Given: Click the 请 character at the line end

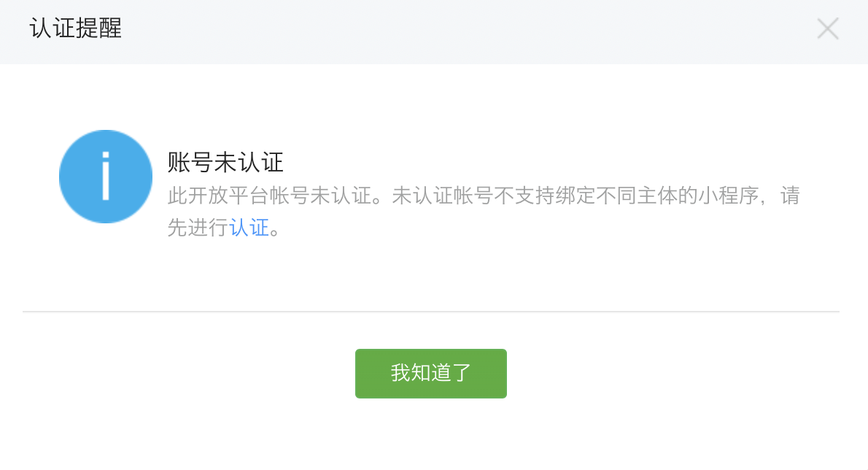Looking at the screenshot, I should click(x=790, y=196).
